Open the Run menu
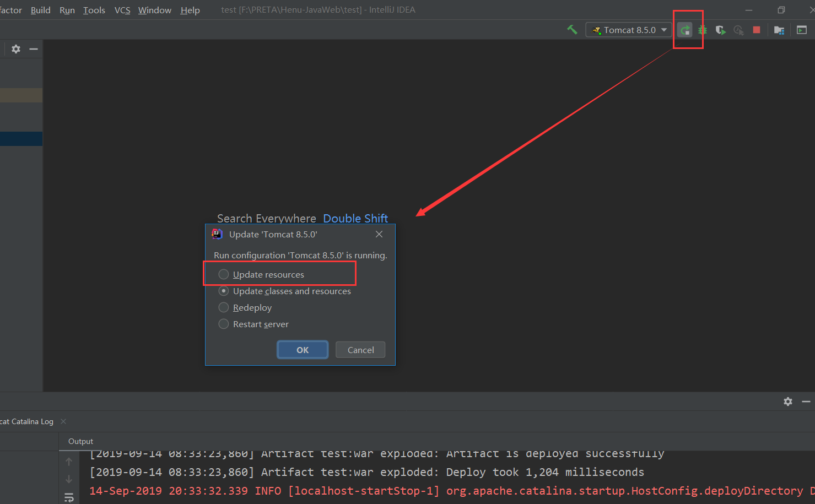 click(x=67, y=10)
